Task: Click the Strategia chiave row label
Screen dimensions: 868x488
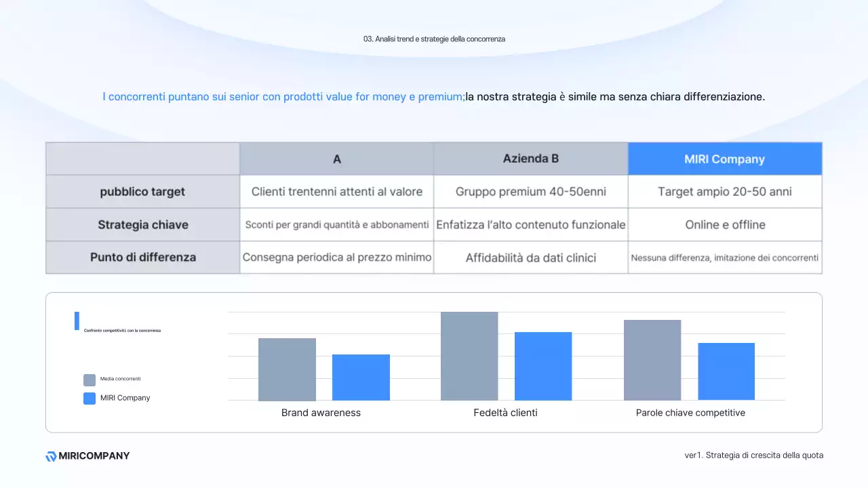Action: click(142, 225)
